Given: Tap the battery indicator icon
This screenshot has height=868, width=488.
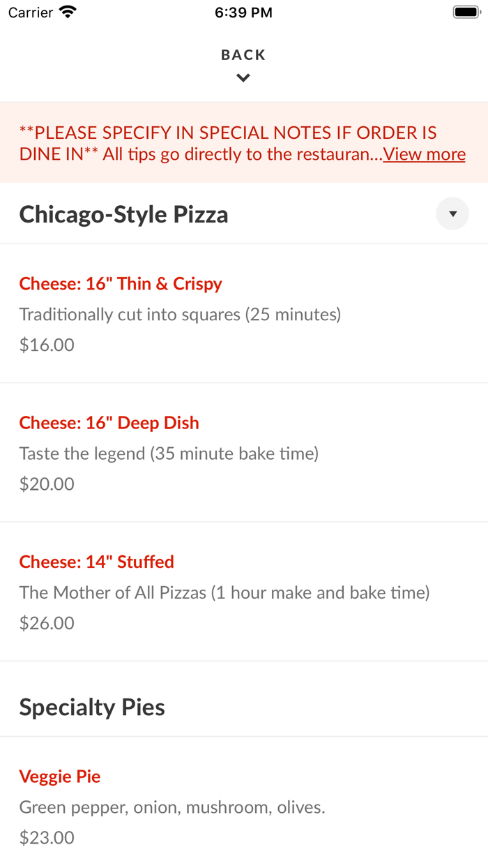Looking at the screenshot, I should 467,12.
